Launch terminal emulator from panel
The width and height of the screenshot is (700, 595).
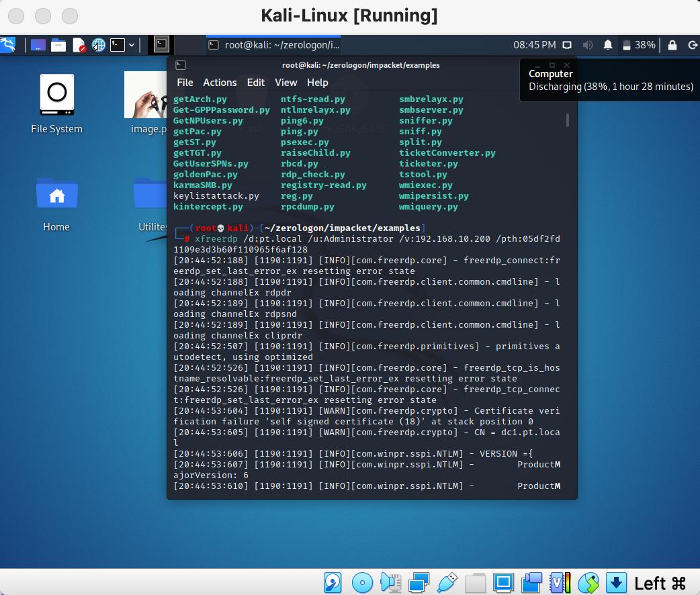(118, 45)
